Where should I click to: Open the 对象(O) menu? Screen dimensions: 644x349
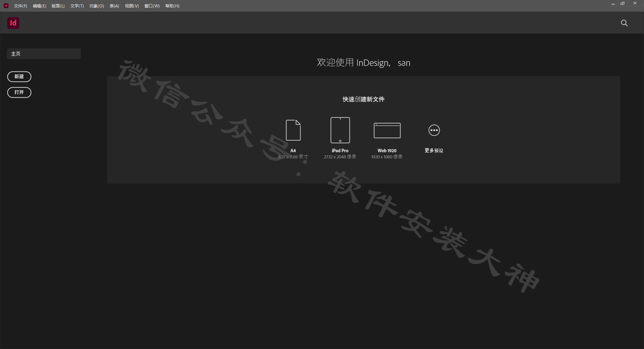tap(97, 6)
